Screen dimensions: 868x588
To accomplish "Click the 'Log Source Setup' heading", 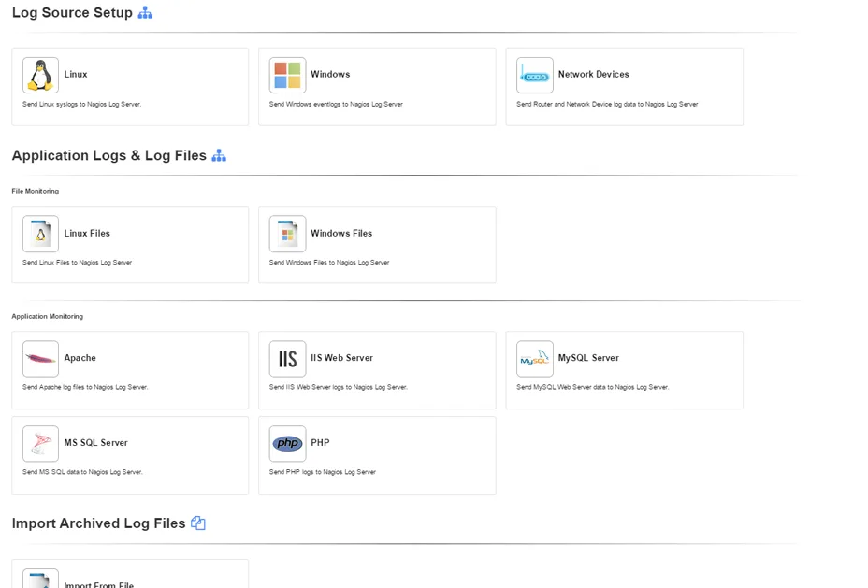I will coord(72,13).
